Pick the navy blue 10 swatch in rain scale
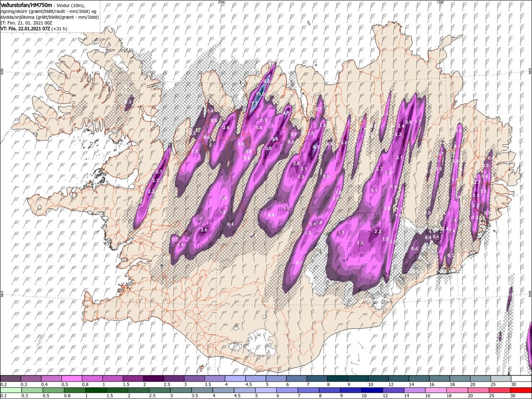This screenshot has height=399, width=532. (371, 390)
